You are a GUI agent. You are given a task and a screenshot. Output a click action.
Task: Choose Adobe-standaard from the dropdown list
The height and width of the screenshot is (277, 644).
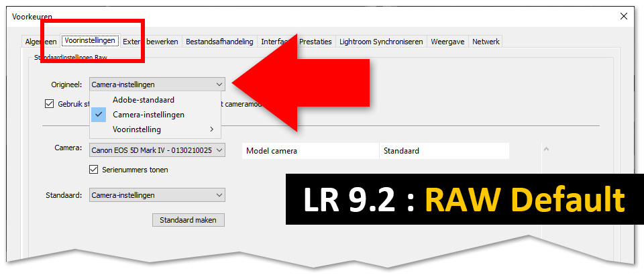pos(143,100)
